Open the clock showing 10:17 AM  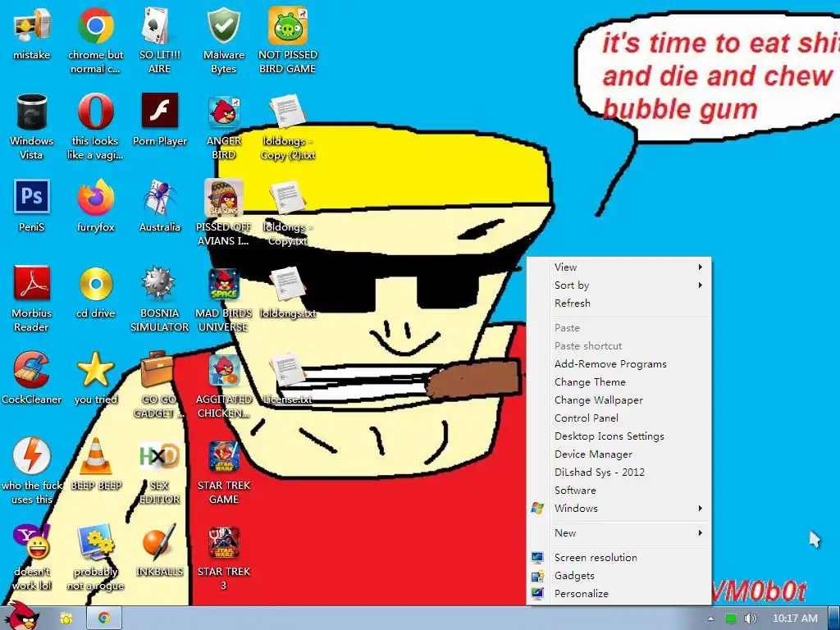(795, 619)
